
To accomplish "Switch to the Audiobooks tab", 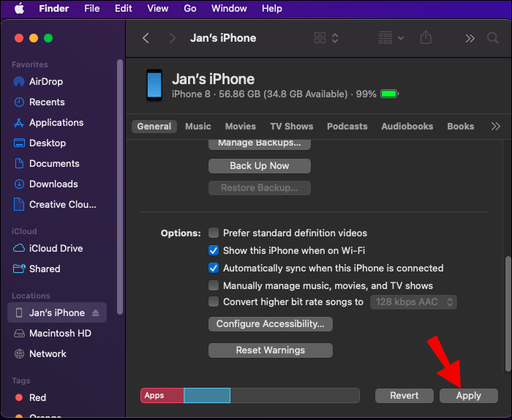I will pos(407,127).
